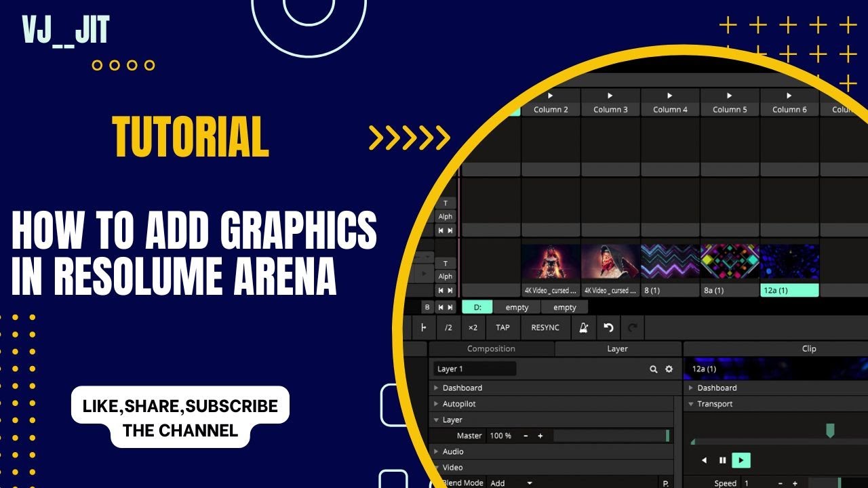Click the Column 2 label
Viewport: 868px width, 488px height.
(x=551, y=109)
